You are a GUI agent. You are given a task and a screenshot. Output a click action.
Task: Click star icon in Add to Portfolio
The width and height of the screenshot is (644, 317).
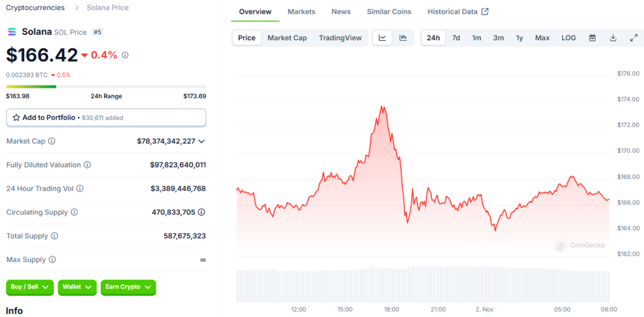tap(16, 117)
